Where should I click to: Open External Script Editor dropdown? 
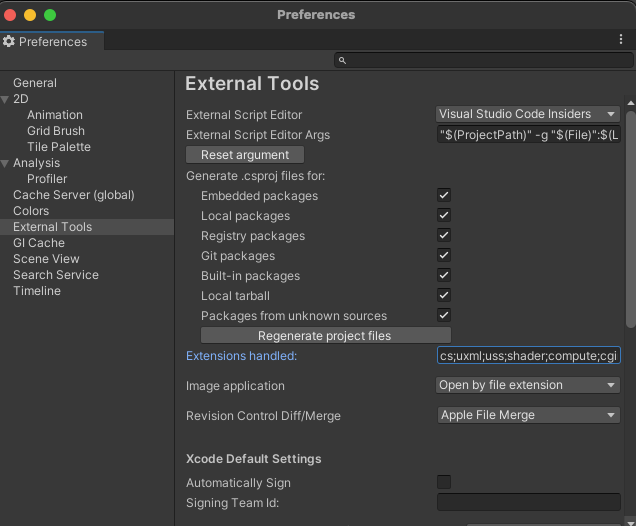[528, 114]
